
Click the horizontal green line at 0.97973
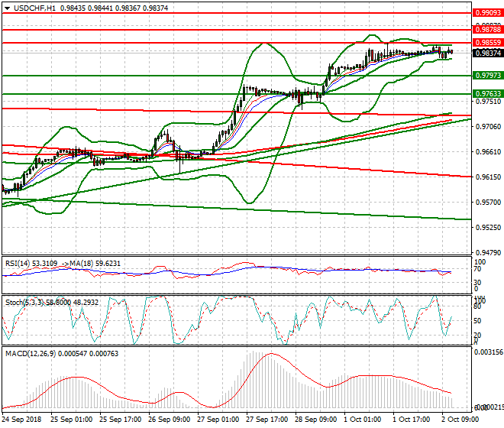[x=236, y=76]
